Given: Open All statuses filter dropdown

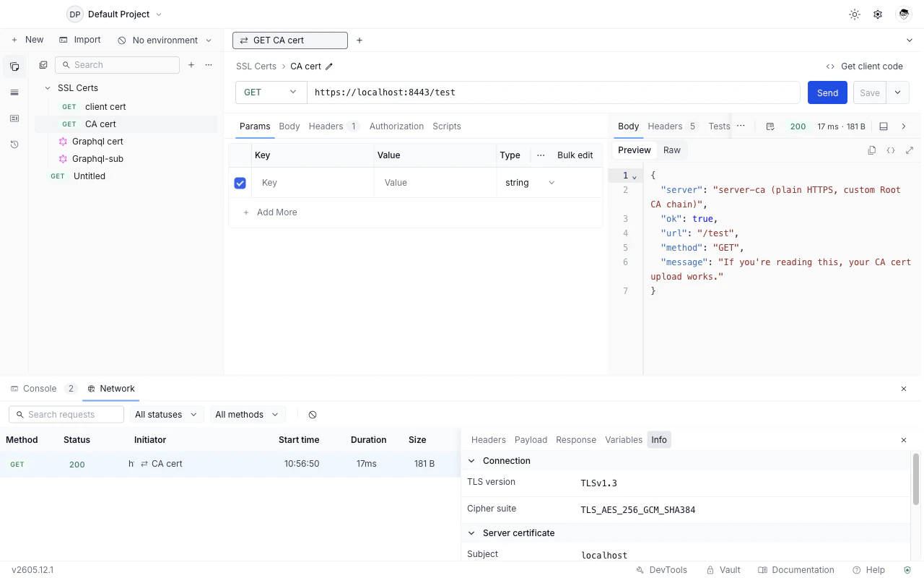Looking at the screenshot, I should tap(165, 415).
